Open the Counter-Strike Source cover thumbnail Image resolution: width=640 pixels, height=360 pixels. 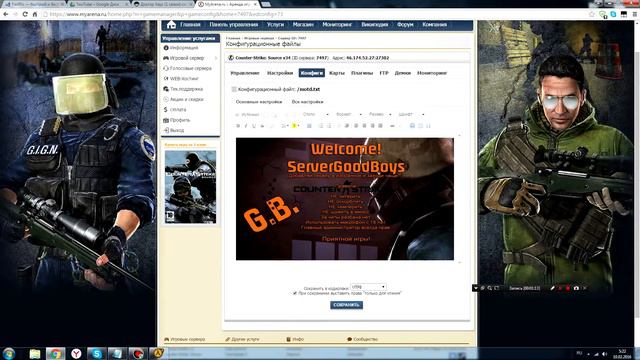click(190, 187)
